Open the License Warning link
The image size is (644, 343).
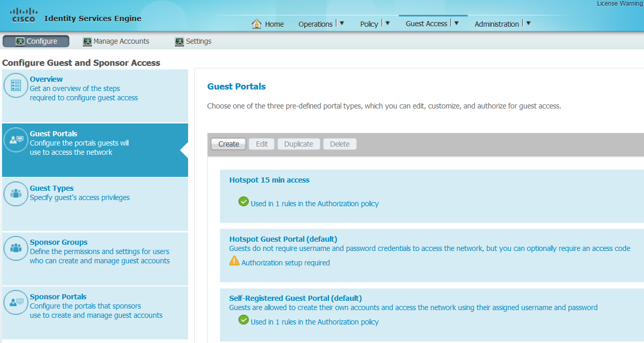[620, 4]
